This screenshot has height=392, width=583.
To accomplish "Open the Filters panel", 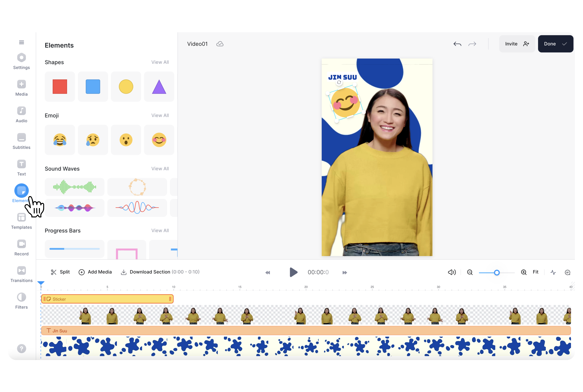I will coord(21,301).
